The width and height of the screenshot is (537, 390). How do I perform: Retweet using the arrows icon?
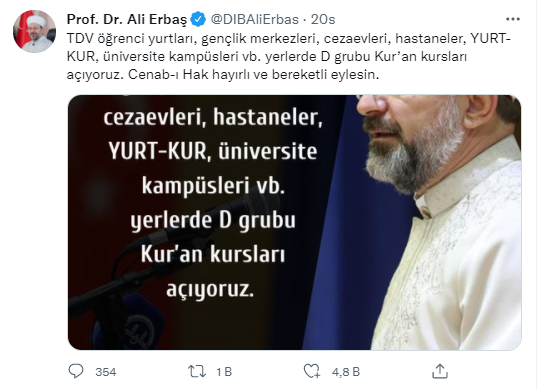pos(197,372)
